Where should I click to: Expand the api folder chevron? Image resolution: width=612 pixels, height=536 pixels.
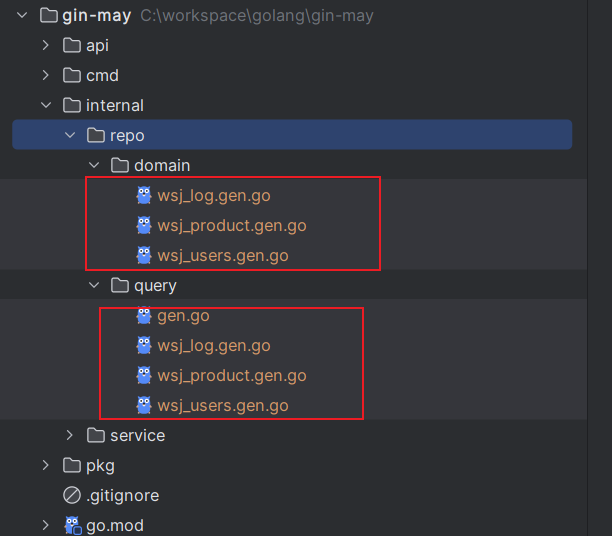pos(45,45)
